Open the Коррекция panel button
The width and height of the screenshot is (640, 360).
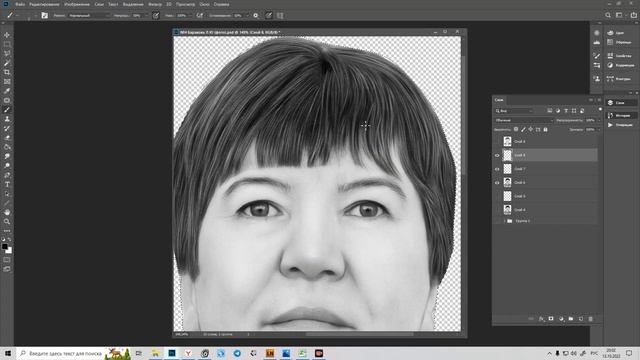(x=620, y=65)
